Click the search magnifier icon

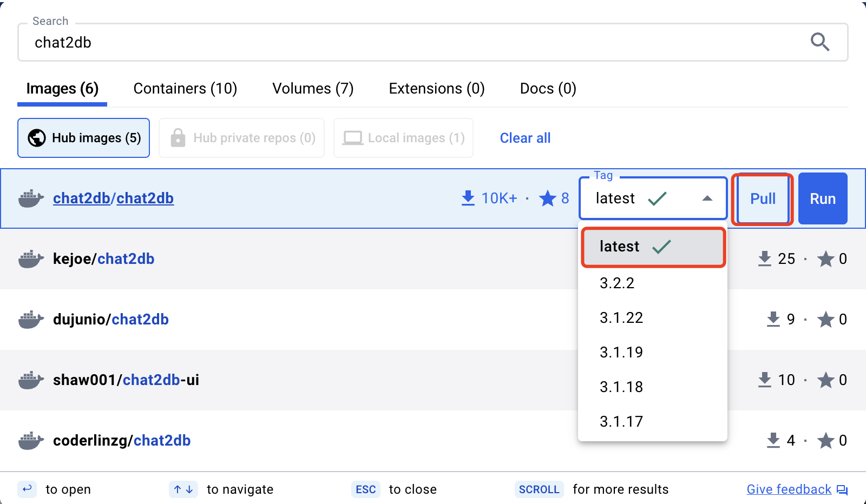(x=819, y=42)
